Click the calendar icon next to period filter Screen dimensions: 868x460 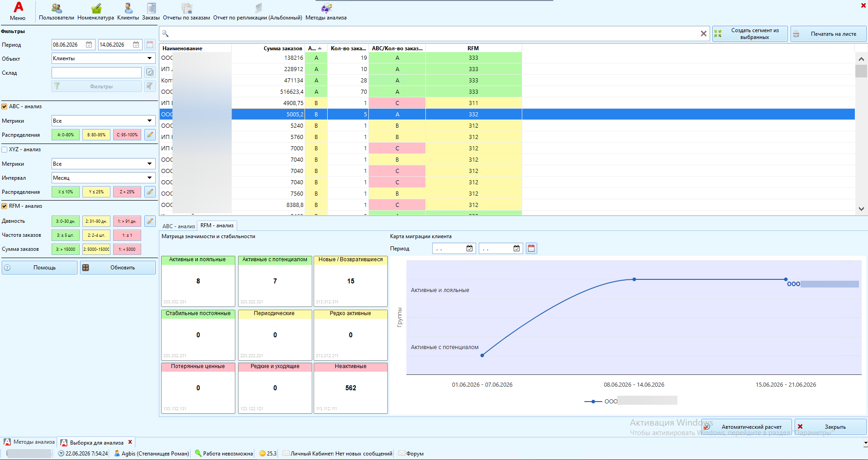pyautogui.click(x=150, y=44)
